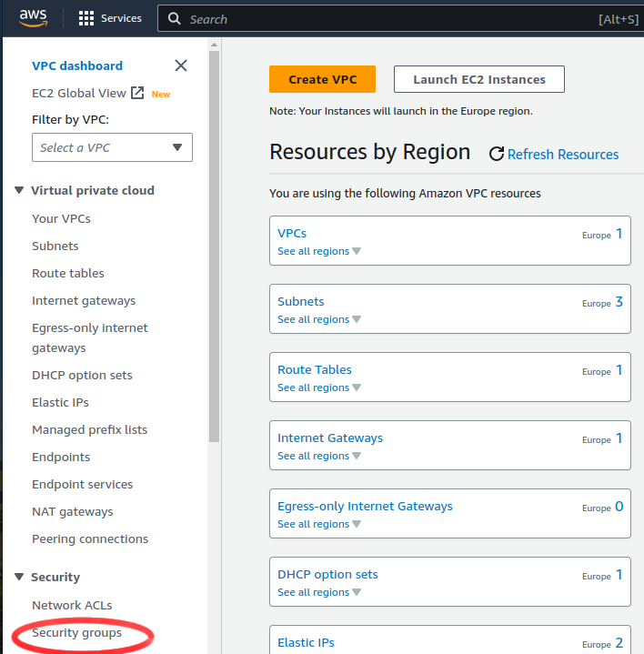Go to Your VPCs in sidebar
Screen dimensions: 644x654
coord(61,218)
